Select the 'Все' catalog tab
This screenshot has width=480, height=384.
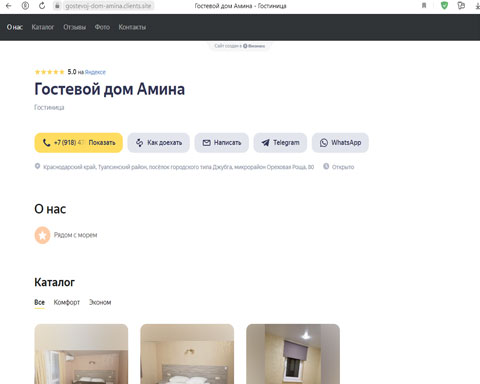(x=39, y=303)
